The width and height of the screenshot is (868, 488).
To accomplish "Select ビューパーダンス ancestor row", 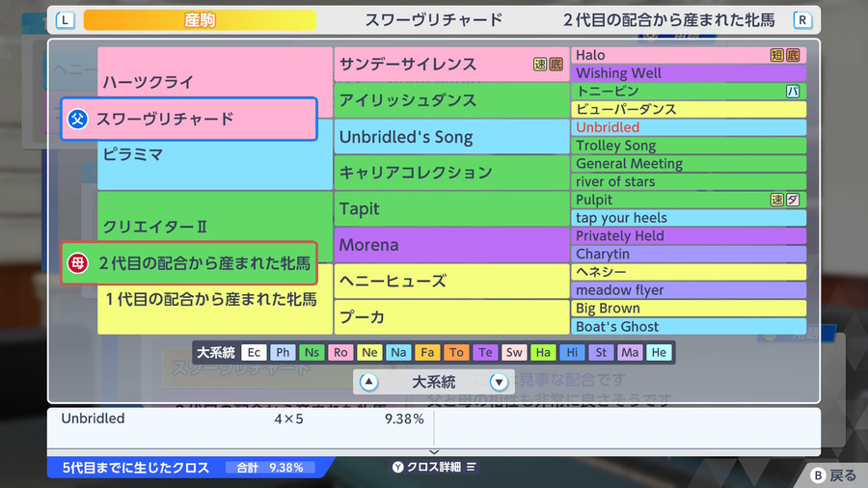I will [x=689, y=110].
